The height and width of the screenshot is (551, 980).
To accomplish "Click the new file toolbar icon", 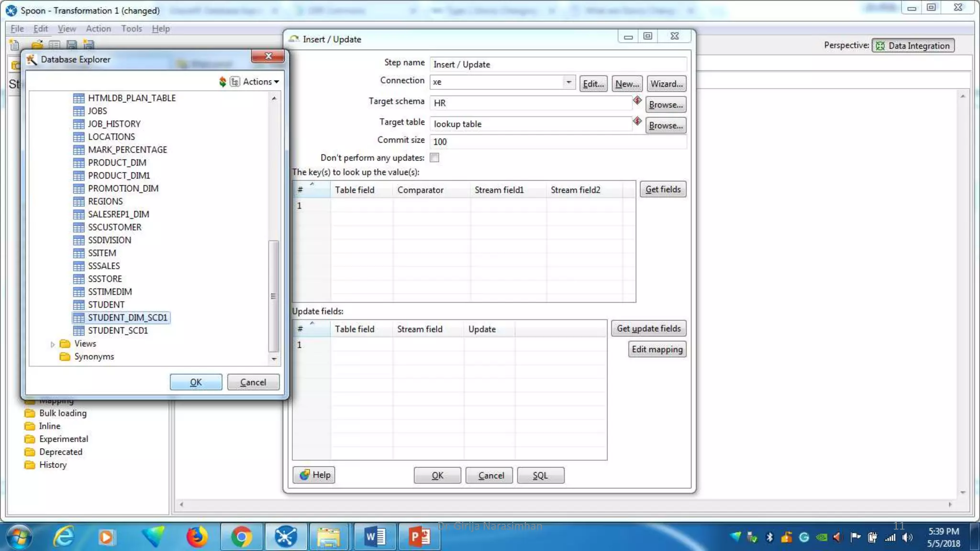I will [14, 45].
